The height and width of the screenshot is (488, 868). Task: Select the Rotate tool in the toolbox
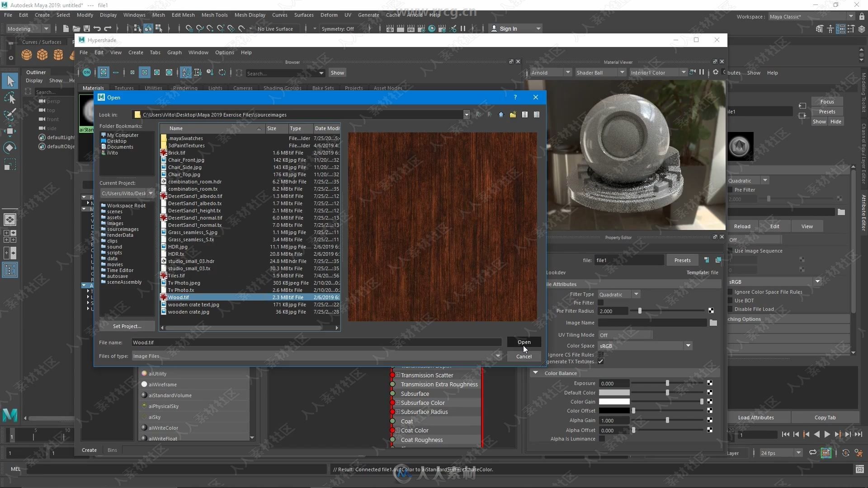(x=10, y=148)
